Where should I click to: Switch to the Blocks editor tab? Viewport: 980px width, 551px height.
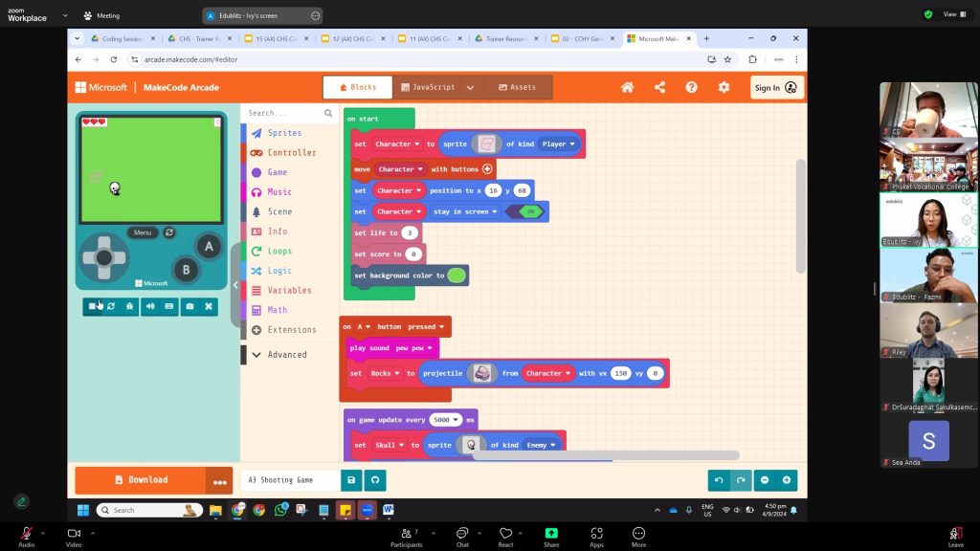358,87
